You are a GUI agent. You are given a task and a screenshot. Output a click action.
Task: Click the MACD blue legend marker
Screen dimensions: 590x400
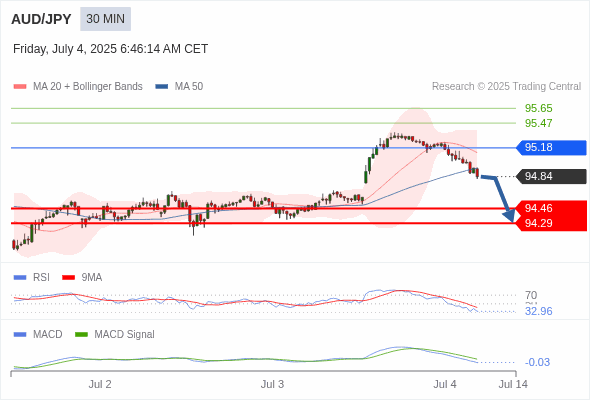20,335
